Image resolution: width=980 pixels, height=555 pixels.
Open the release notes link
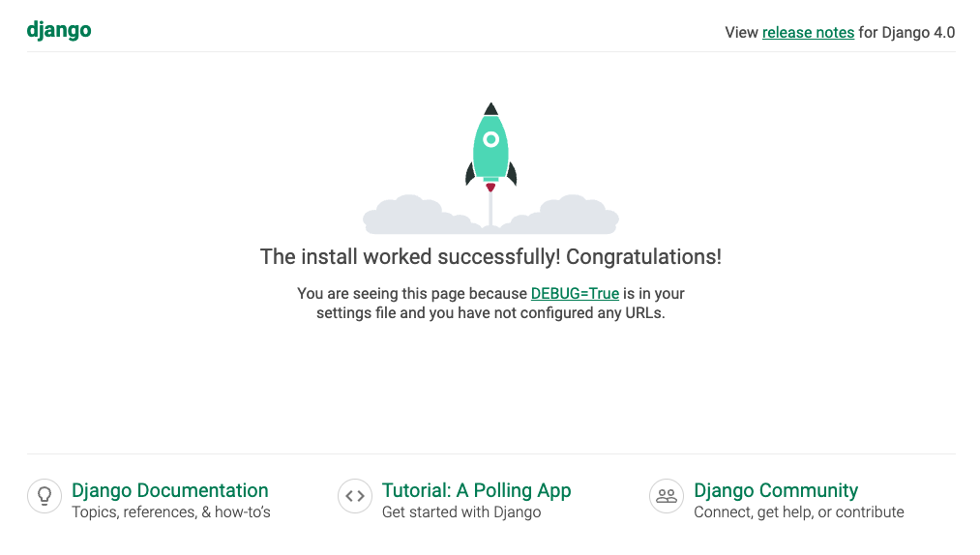[808, 32]
